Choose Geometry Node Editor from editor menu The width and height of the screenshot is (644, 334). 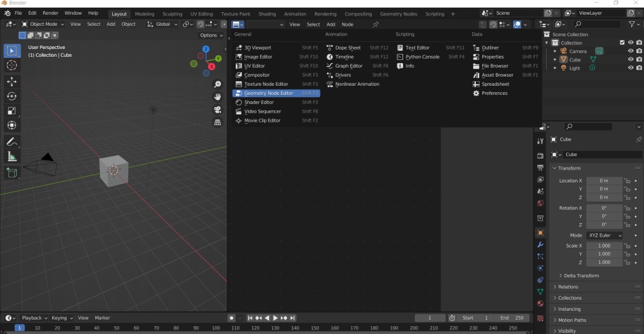tap(276, 93)
